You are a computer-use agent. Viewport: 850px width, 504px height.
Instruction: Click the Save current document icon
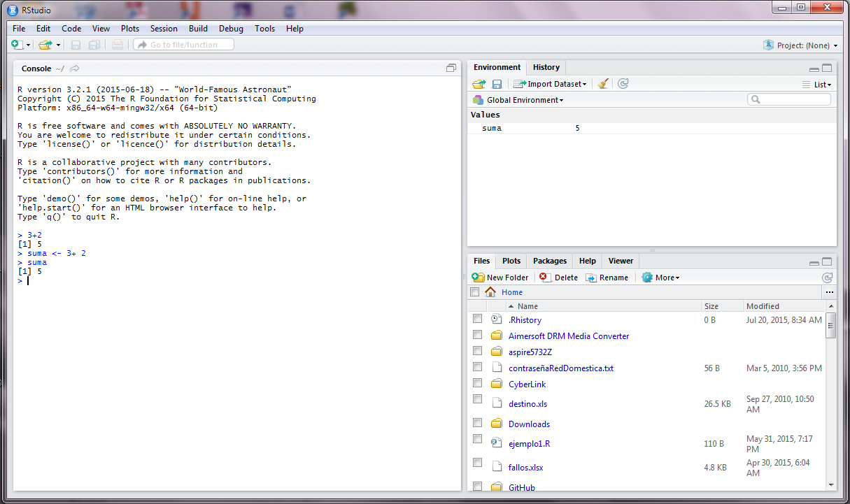click(x=76, y=45)
